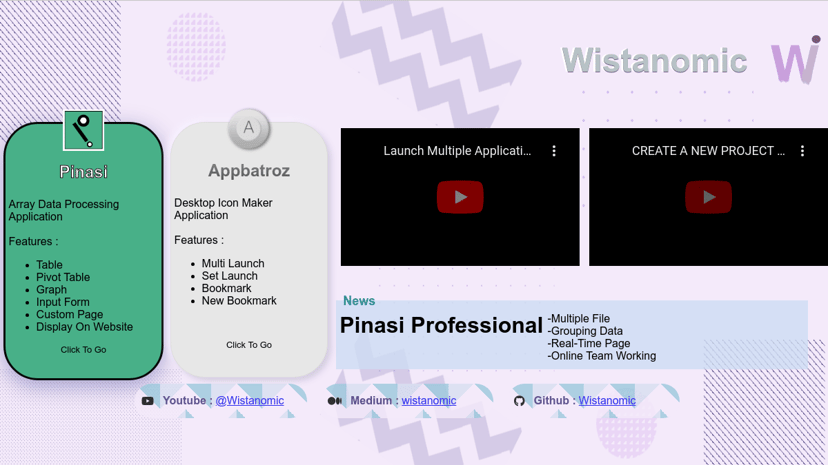Click 'Bookmark' in Appbatroz features
This screenshot has height=465, width=828.
(227, 288)
